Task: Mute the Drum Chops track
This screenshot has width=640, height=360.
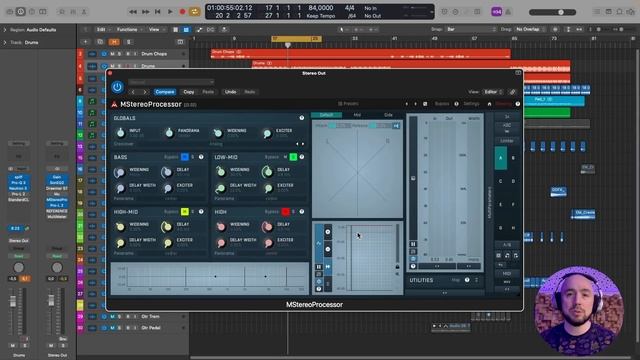Action: pyautogui.click(x=113, y=54)
